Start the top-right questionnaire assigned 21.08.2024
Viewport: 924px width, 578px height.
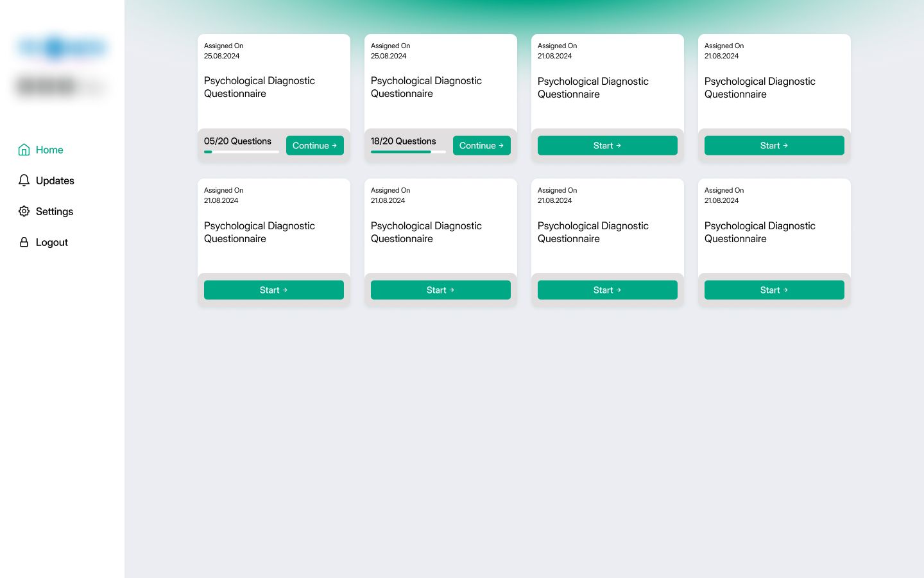click(x=774, y=145)
